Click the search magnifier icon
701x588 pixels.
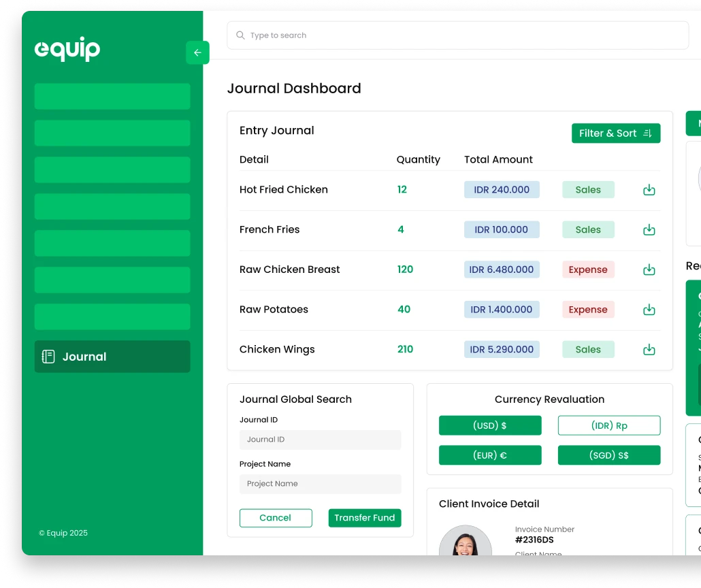coord(240,35)
